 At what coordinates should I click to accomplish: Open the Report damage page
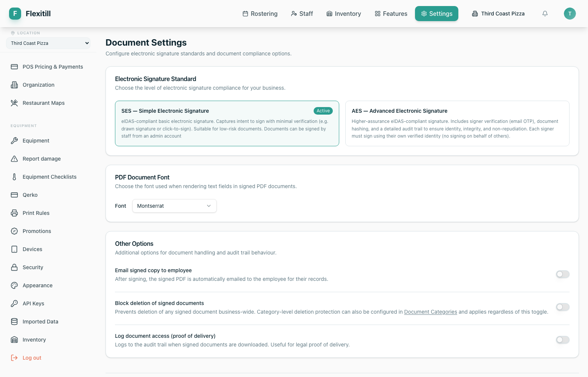(x=48, y=159)
